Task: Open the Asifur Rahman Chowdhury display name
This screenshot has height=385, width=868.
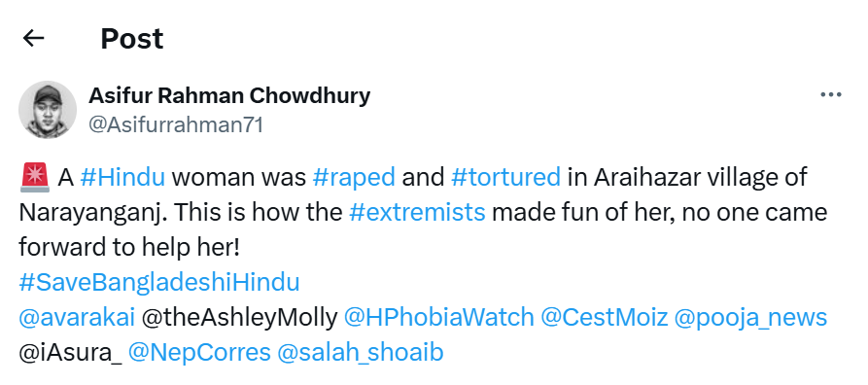Action: (229, 96)
